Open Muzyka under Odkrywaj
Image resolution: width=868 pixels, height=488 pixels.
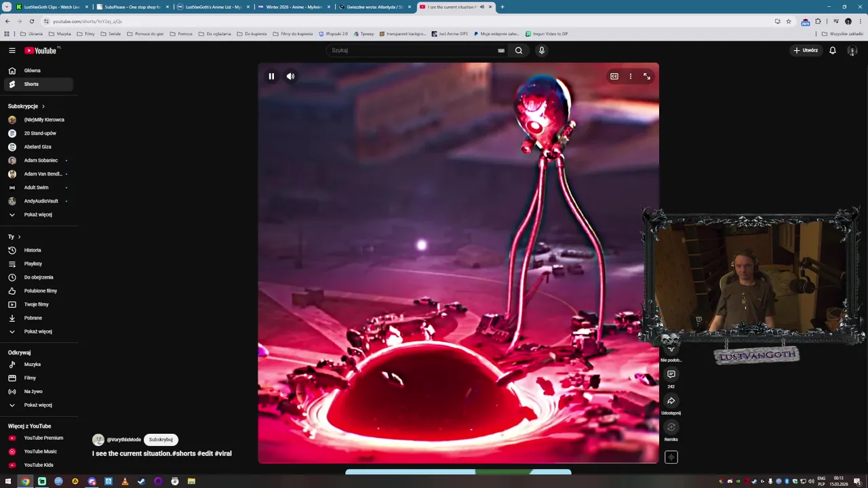[x=39, y=365]
